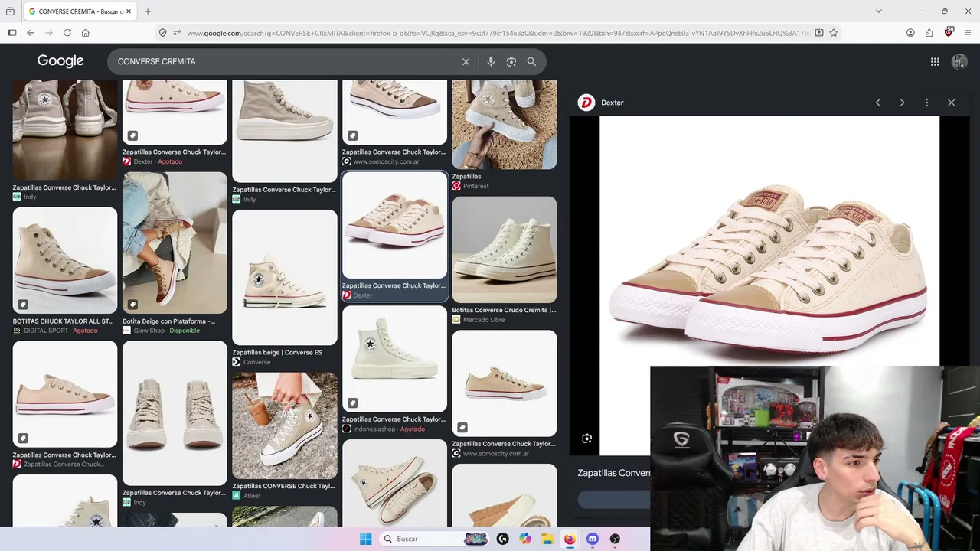Bookmark this page with the star
The image size is (980, 551).
pyautogui.click(x=834, y=33)
